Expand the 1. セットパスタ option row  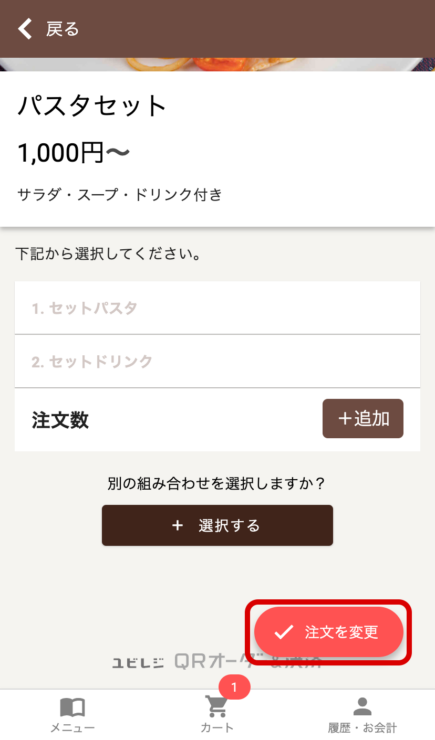(x=217, y=308)
